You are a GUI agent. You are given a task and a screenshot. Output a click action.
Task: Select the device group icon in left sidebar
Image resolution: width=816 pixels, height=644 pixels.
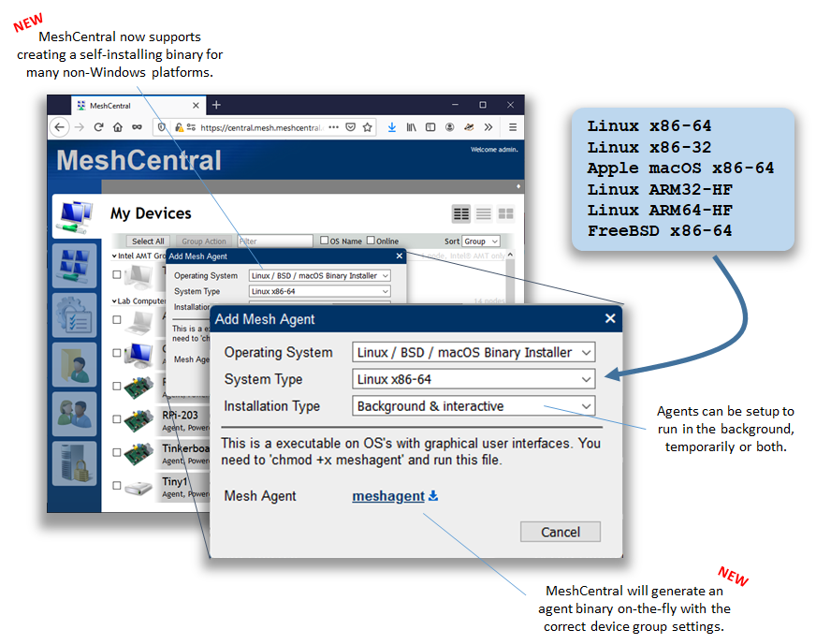[73, 267]
